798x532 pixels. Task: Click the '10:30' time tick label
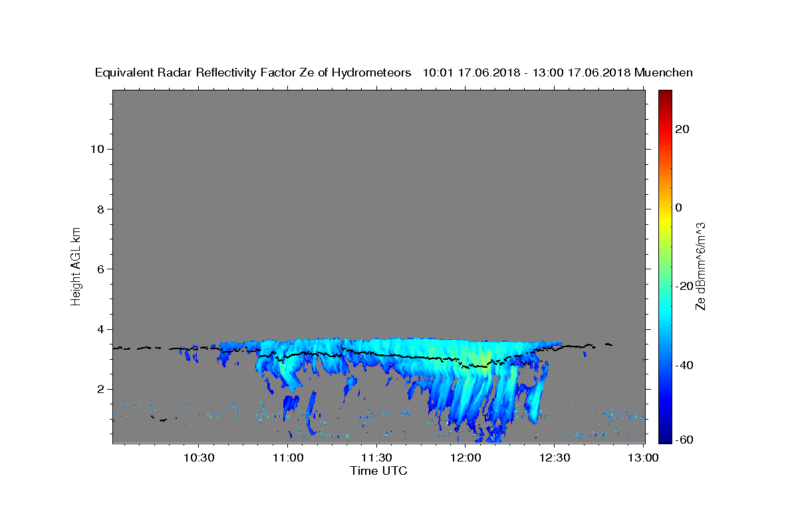(x=198, y=458)
